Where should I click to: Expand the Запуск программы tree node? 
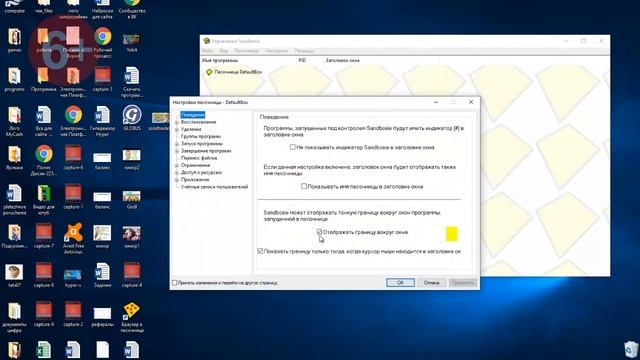[x=177, y=144]
